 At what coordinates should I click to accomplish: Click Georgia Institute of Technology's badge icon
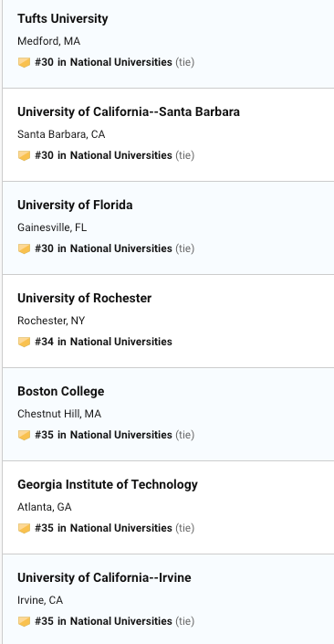25,528
